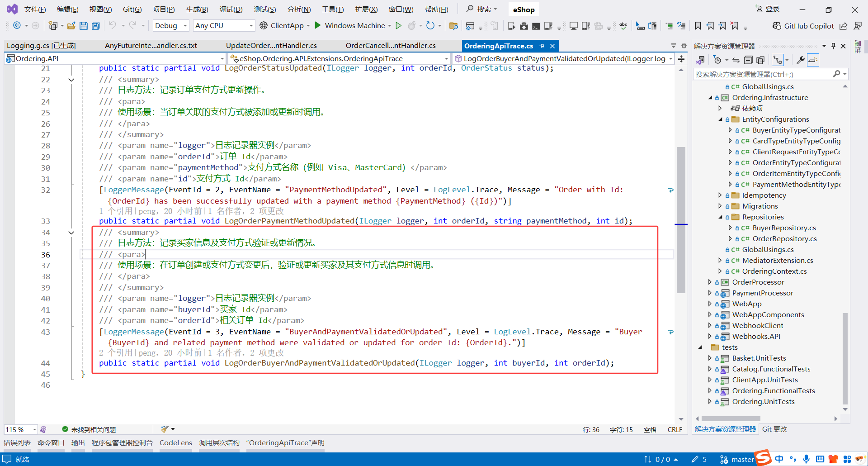The height and width of the screenshot is (466, 868).
Task: Open the GitHub Copilot button
Action: 803,26
